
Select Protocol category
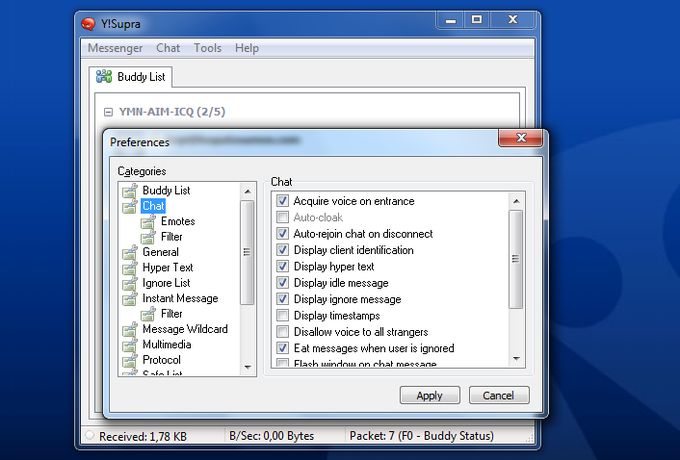[x=161, y=360]
